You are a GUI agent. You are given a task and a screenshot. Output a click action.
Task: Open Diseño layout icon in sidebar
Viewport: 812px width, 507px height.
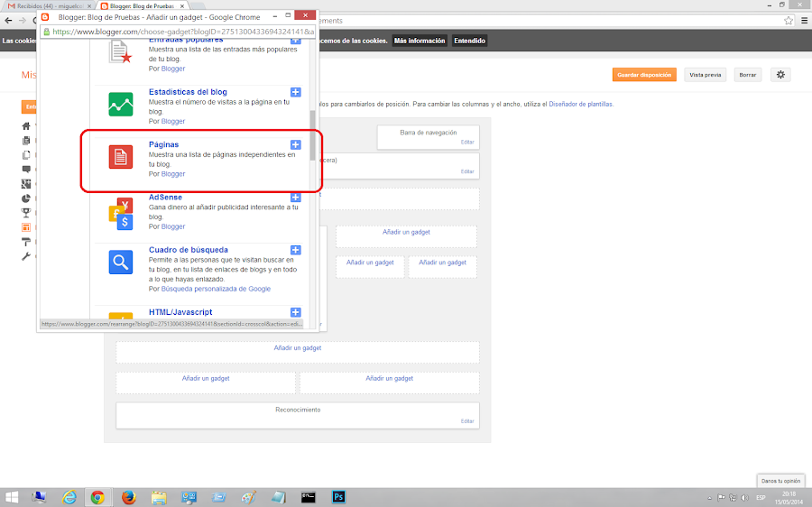tap(26, 227)
